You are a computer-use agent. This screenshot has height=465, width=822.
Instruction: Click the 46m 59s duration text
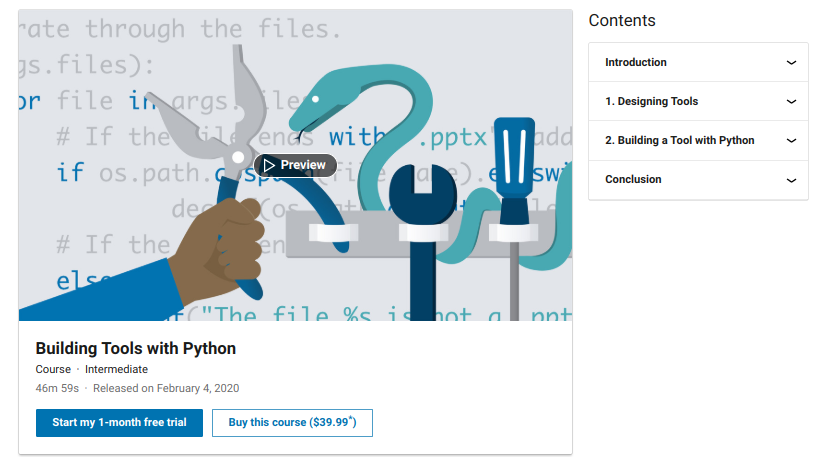[x=57, y=388]
